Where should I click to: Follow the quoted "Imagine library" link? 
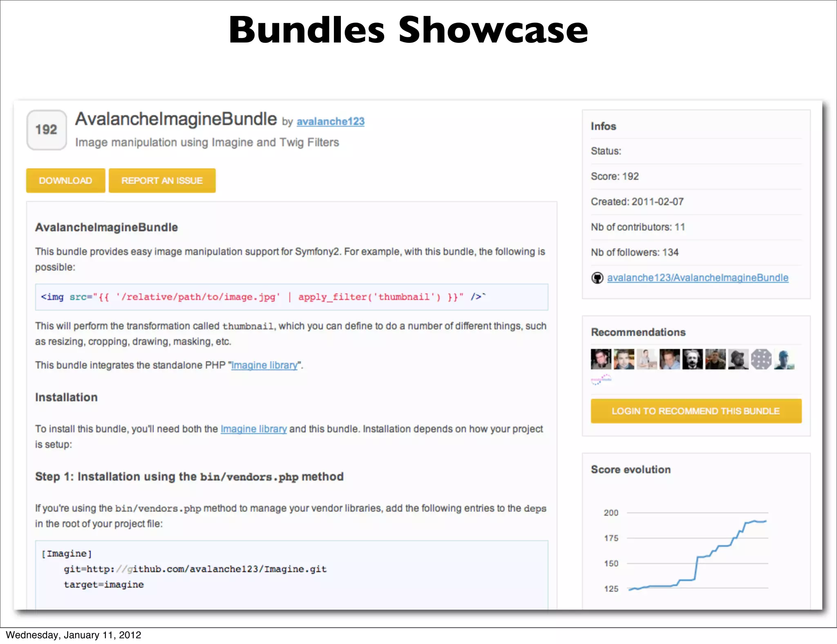pos(264,365)
